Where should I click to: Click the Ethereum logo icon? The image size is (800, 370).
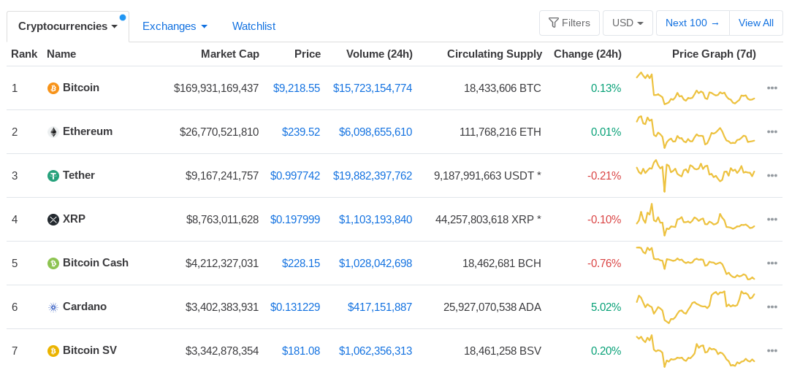tap(53, 132)
